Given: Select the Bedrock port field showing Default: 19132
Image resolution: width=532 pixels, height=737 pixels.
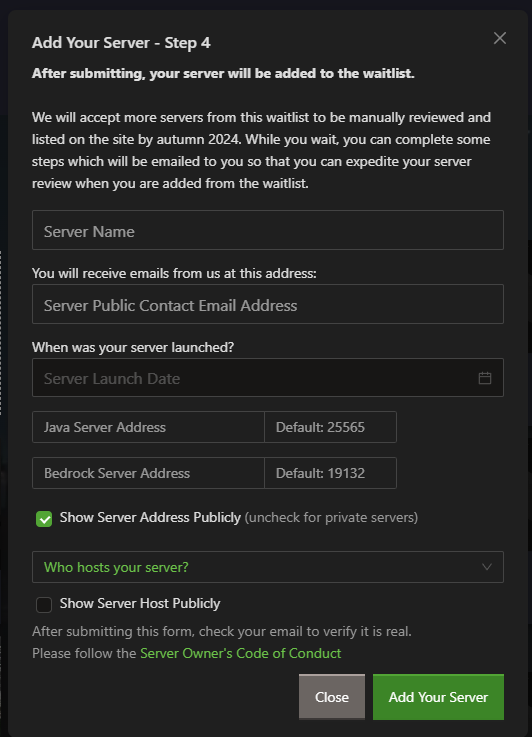Looking at the screenshot, I should pos(330,473).
